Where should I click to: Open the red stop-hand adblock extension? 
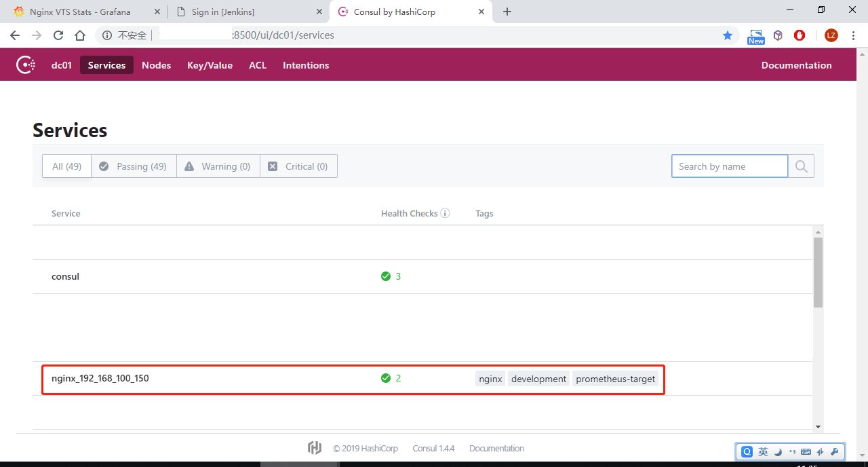coord(800,35)
